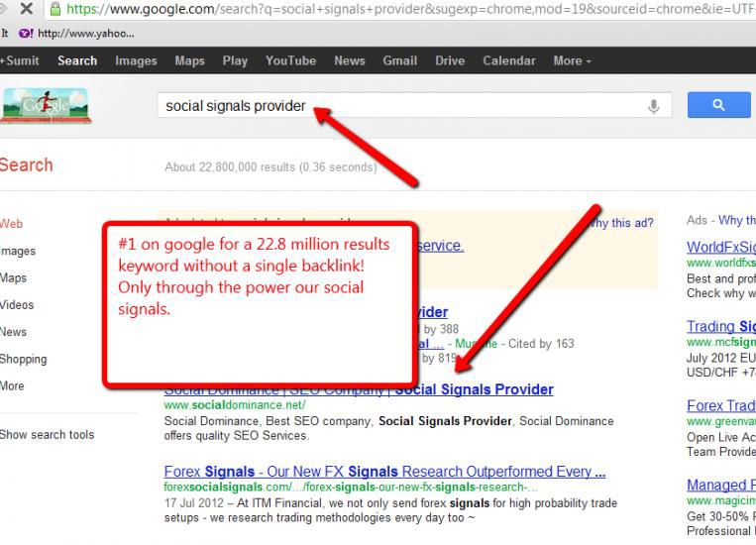Screen dimensions: 756x545
Task: Select the Images filter in sidebar
Action: pyautogui.click(x=18, y=251)
